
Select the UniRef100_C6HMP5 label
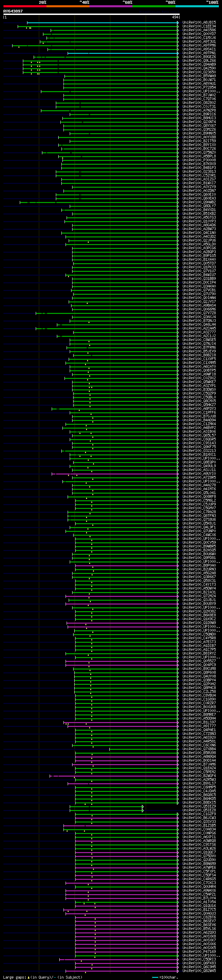[199, 787]
